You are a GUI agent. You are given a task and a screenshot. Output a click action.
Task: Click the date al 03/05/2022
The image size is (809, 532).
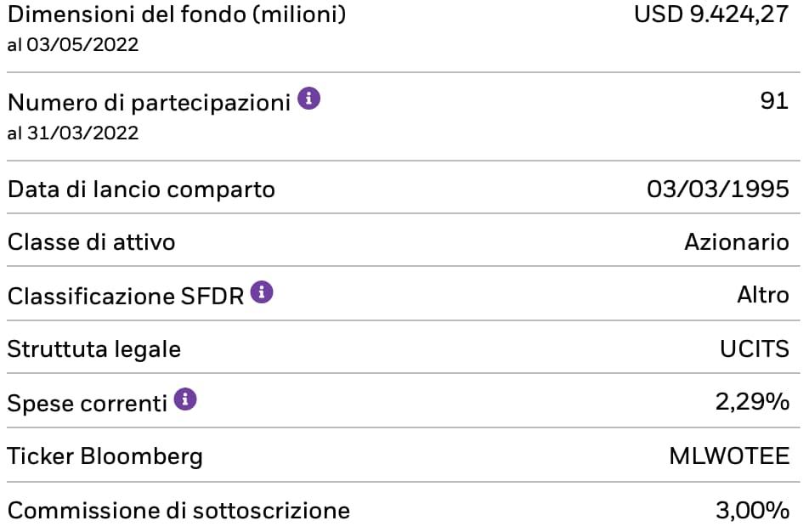pos(72,44)
